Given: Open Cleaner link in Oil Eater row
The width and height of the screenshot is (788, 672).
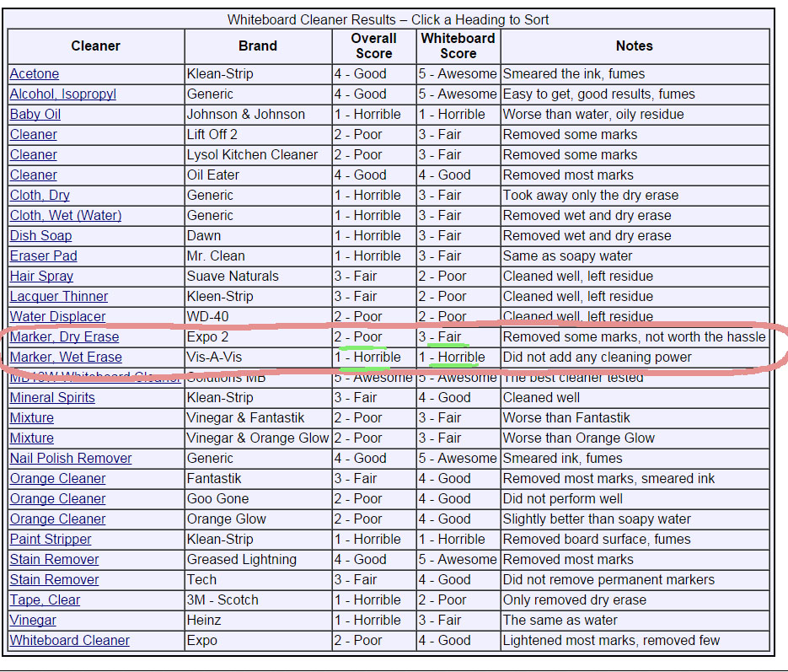Looking at the screenshot, I should [x=33, y=175].
